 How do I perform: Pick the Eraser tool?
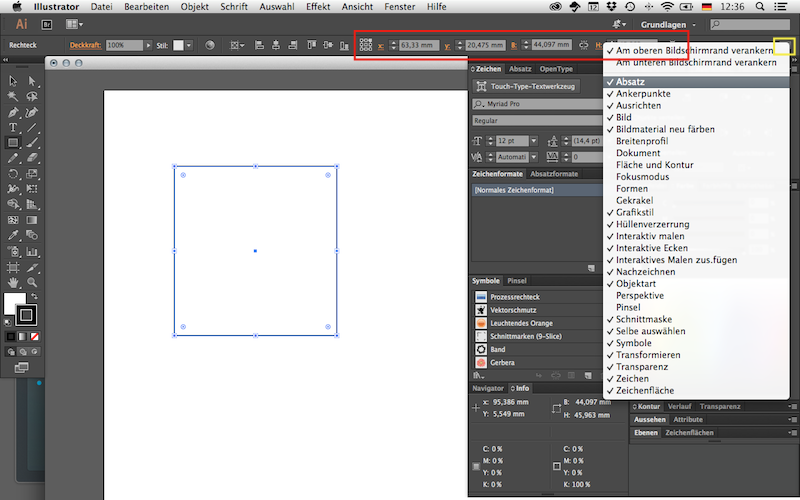(32, 158)
